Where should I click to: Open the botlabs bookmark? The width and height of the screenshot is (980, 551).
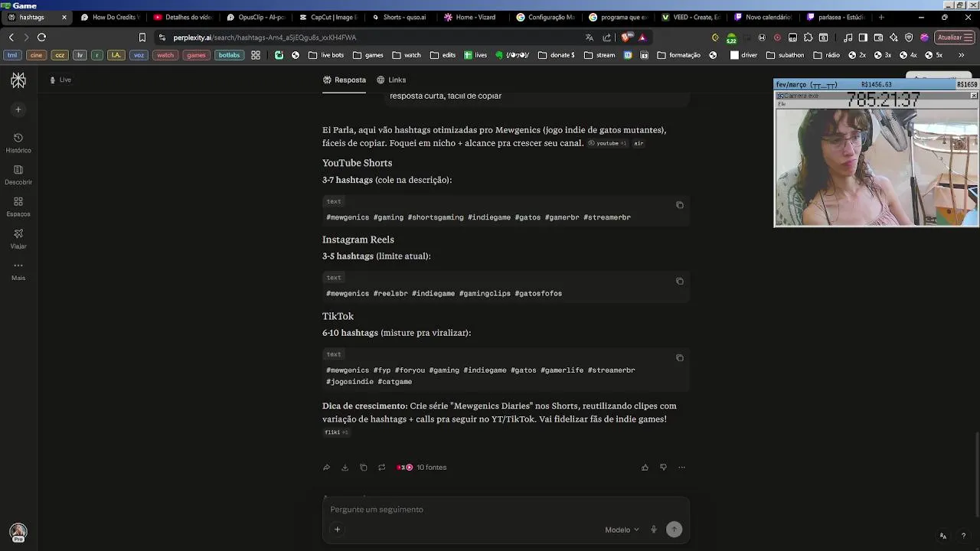229,55
